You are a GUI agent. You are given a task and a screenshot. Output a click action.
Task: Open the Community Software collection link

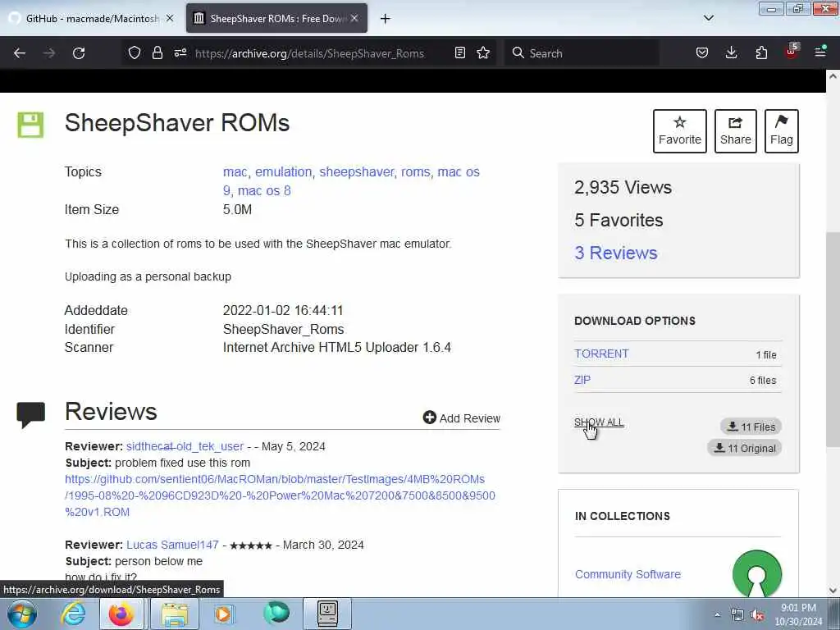(628, 574)
